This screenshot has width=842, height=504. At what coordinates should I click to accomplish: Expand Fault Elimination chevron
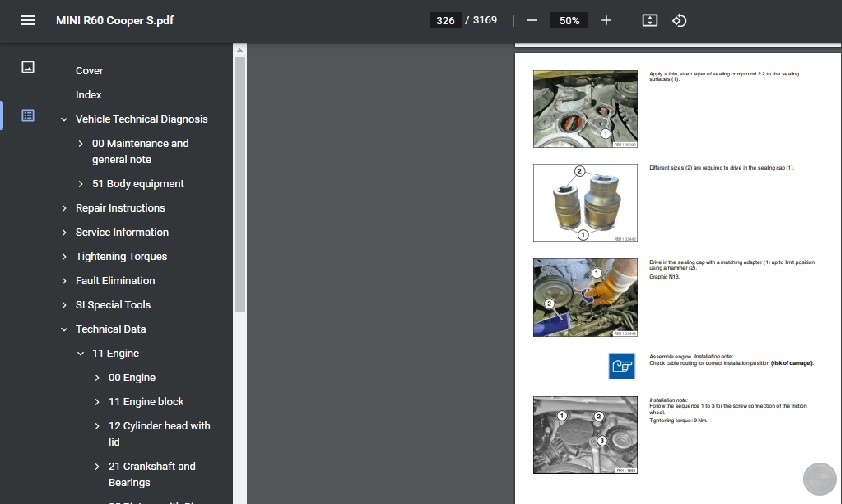pyautogui.click(x=64, y=281)
